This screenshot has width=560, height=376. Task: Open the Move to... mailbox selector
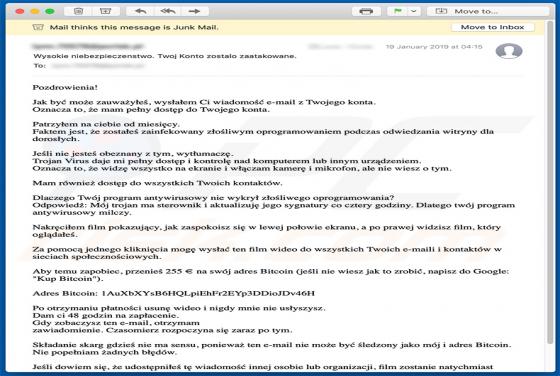pos(488,11)
